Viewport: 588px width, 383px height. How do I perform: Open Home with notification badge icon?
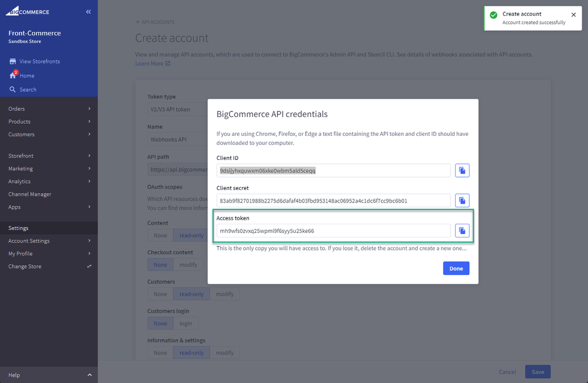pyautogui.click(x=13, y=75)
